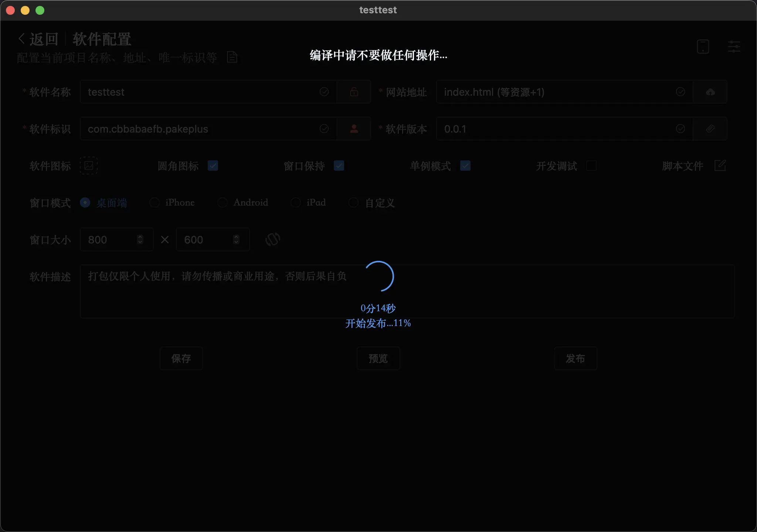Click the cloud upload icon for website address

(710, 92)
